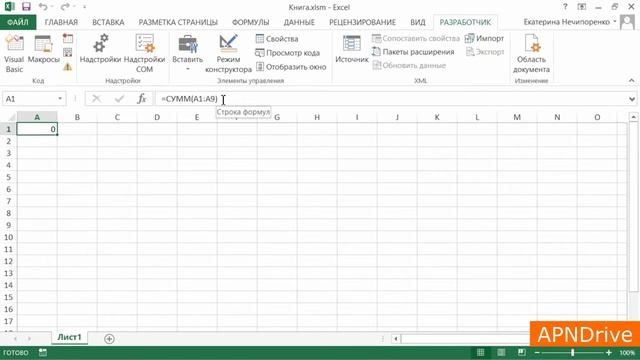Click the zoom out minus button
The height and width of the screenshot is (360, 640).
(537, 352)
